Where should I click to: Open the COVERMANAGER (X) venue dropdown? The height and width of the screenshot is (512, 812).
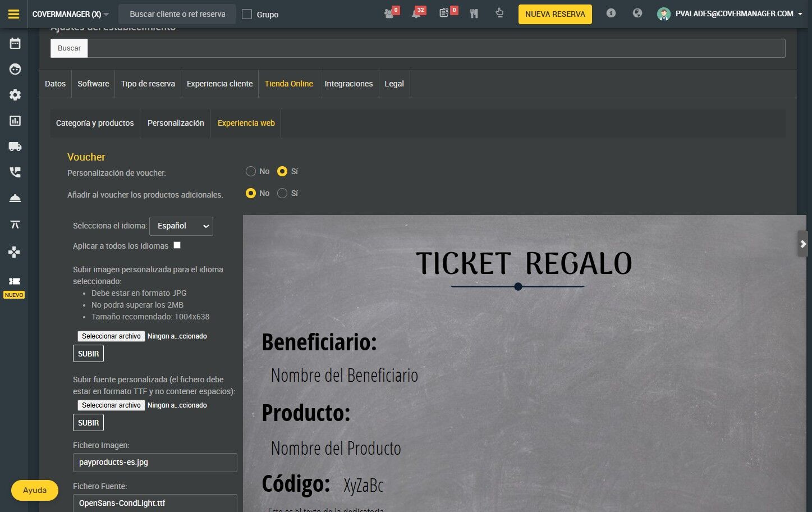pyautogui.click(x=71, y=14)
